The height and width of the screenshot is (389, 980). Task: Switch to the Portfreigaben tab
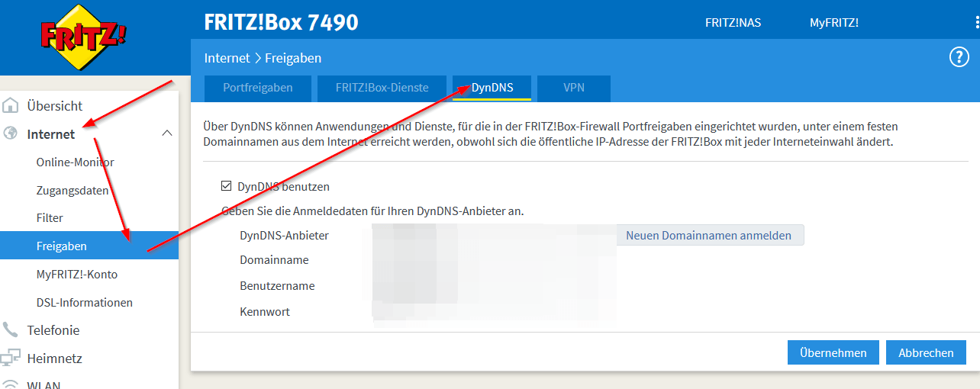pos(258,88)
